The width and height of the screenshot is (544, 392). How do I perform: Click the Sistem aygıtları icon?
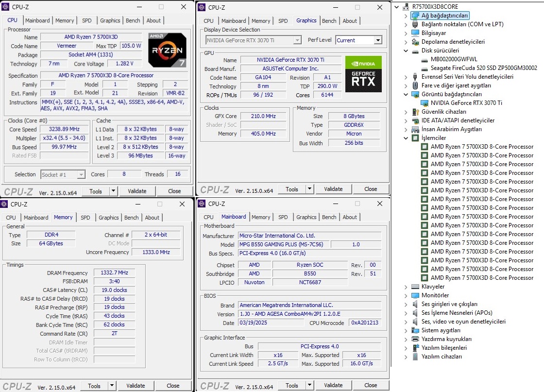415,330
